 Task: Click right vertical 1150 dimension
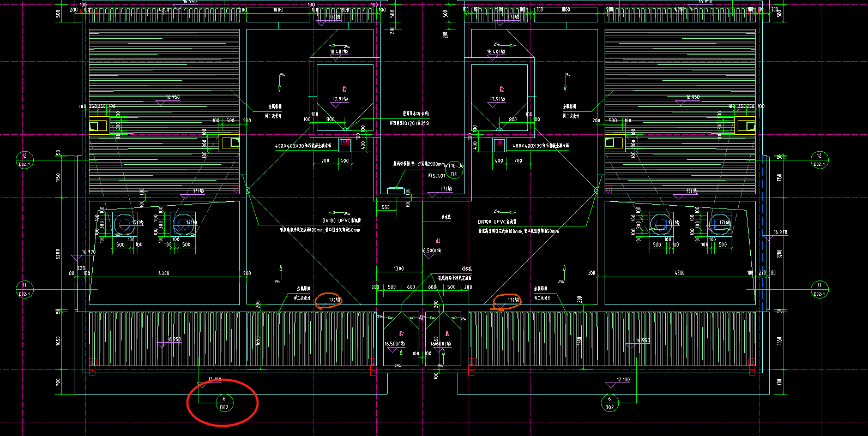(780, 177)
